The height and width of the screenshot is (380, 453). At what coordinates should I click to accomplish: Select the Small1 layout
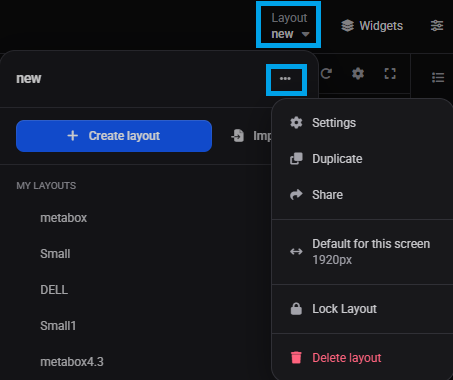pyautogui.click(x=58, y=326)
